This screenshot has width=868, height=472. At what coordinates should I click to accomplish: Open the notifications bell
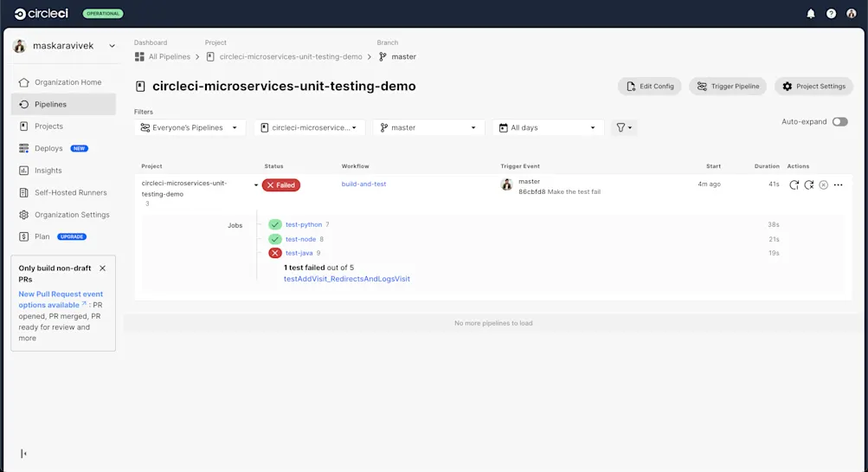click(x=810, y=14)
